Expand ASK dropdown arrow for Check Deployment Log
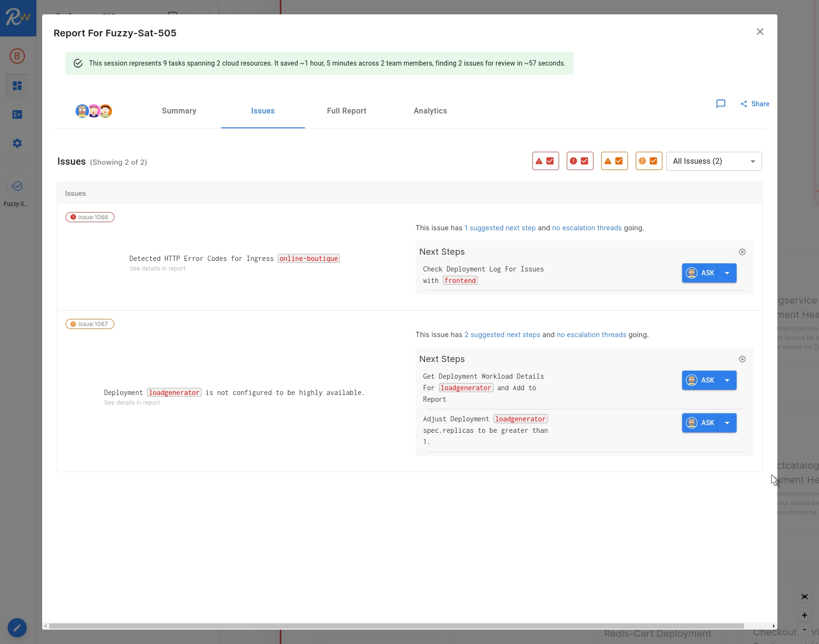Screen dimensions: 819x644 [727, 273]
